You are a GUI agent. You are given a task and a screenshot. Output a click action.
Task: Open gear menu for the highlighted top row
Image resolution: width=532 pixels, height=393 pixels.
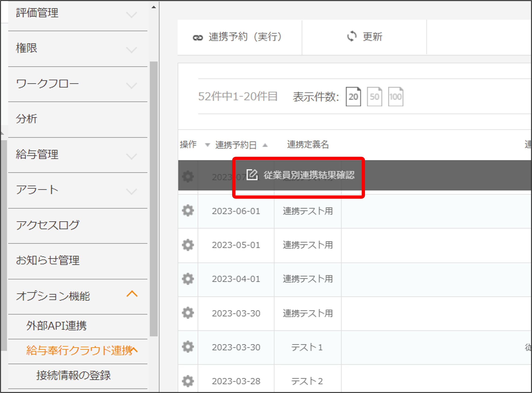(x=188, y=176)
